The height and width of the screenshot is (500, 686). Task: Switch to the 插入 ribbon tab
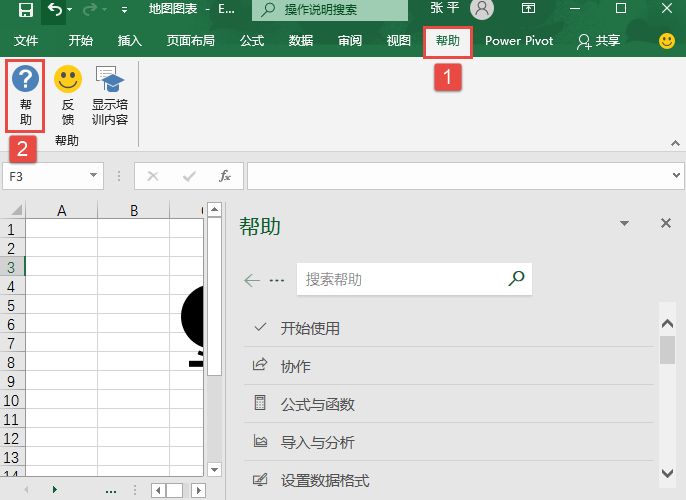[x=130, y=41]
